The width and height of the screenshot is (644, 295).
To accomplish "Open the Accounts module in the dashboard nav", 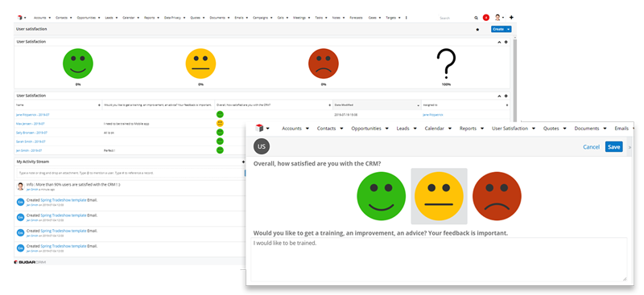I will click(x=39, y=18).
